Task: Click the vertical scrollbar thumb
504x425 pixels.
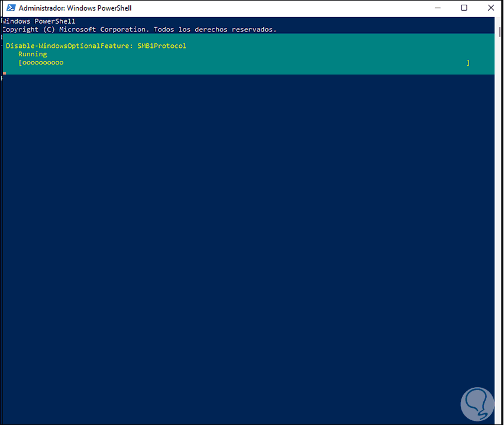Action: click(499, 31)
